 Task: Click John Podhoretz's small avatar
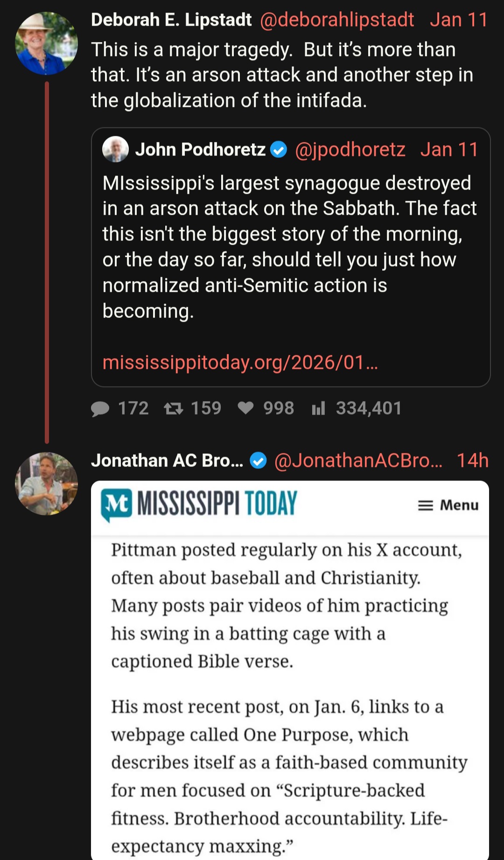pos(115,149)
